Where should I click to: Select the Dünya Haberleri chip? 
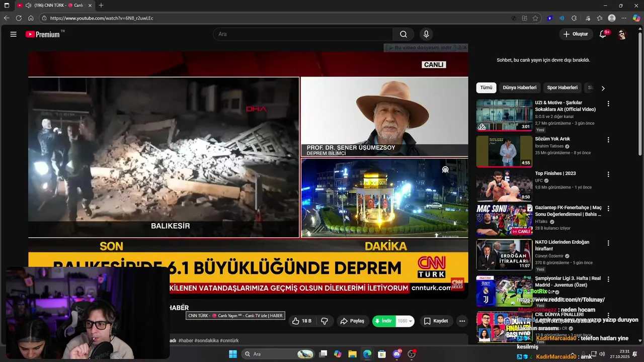pyautogui.click(x=520, y=87)
